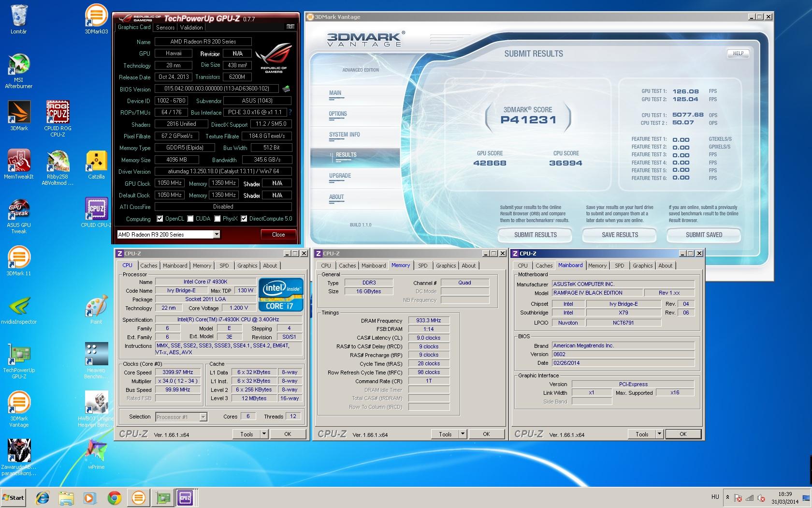Launch Windows Media Player from taskbar

tap(90, 497)
